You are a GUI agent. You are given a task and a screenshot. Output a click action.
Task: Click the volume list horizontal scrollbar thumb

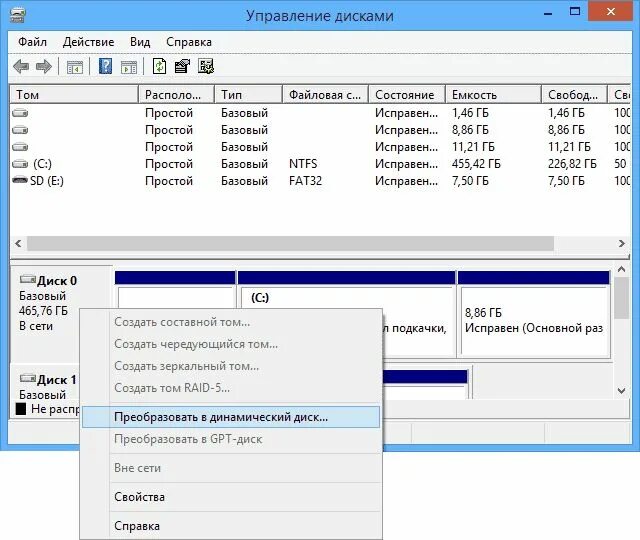(290, 244)
